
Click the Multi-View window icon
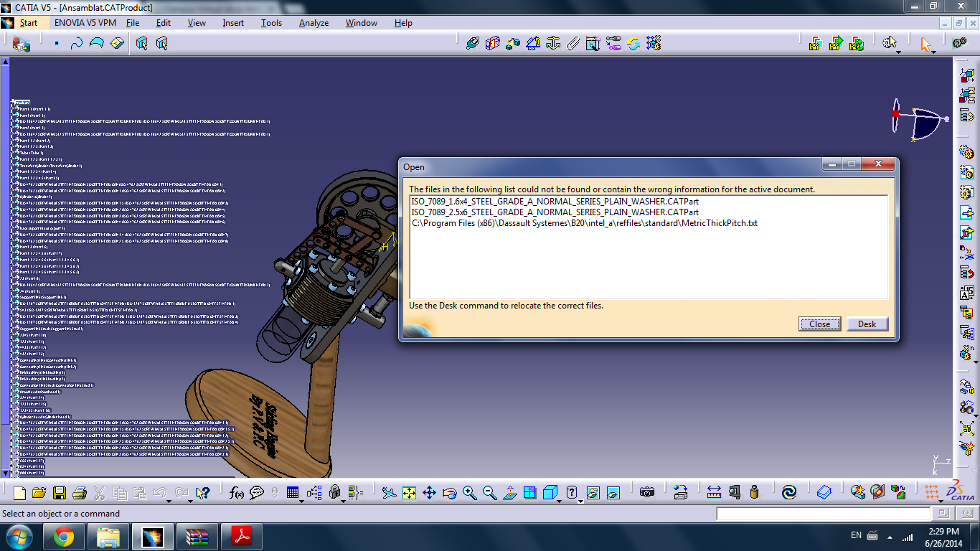[x=529, y=493]
